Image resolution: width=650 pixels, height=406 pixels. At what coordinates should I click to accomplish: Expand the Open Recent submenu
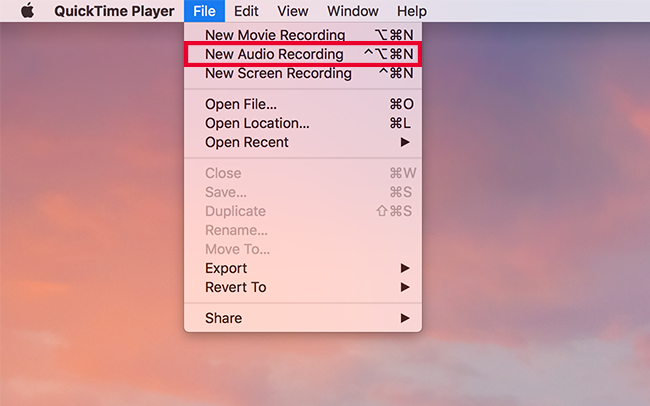point(247,142)
